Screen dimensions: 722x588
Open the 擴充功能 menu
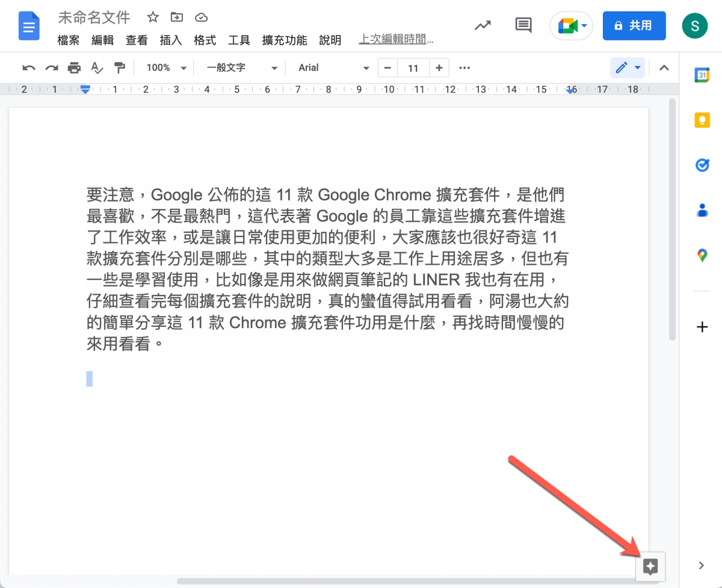click(x=284, y=40)
